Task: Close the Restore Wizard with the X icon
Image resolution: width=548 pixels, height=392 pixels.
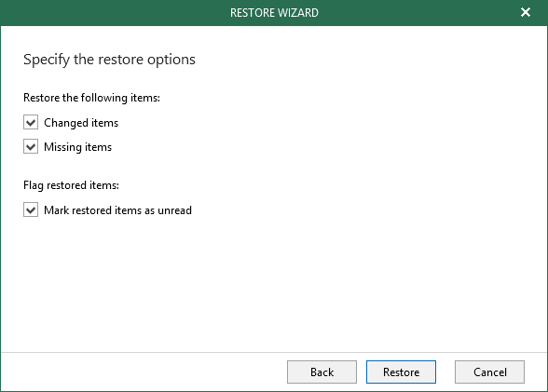Action: [x=526, y=12]
